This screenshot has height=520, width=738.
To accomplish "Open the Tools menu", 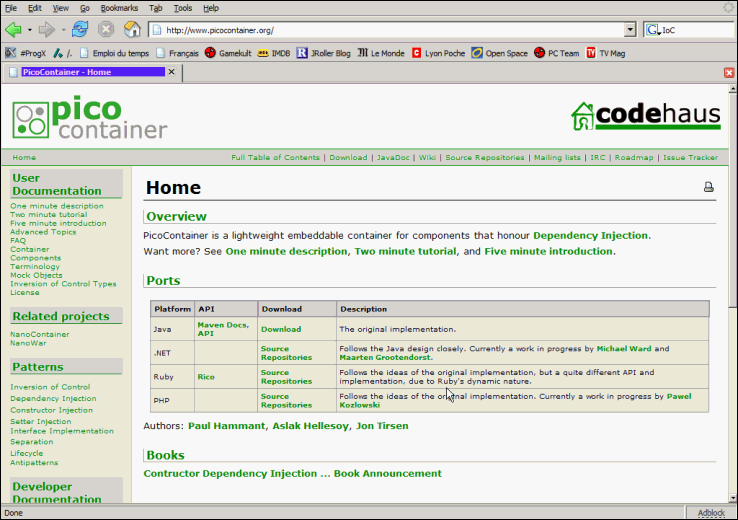I will click(183, 8).
